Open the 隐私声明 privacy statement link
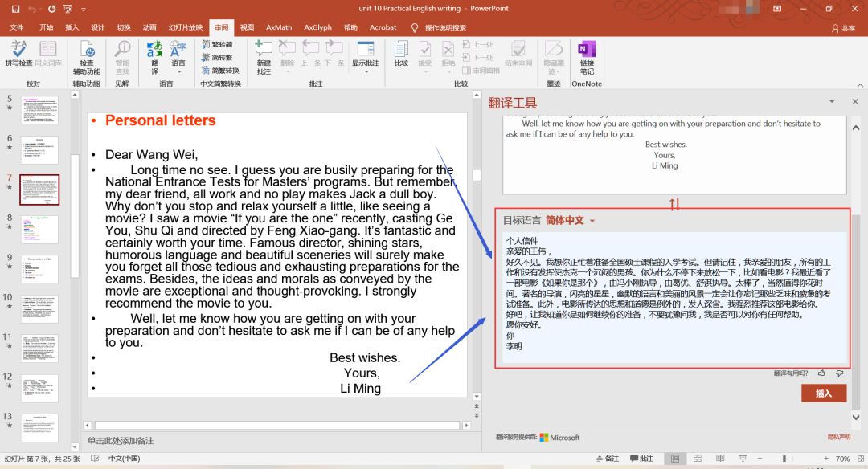The width and height of the screenshot is (868, 469). click(x=838, y=437)
